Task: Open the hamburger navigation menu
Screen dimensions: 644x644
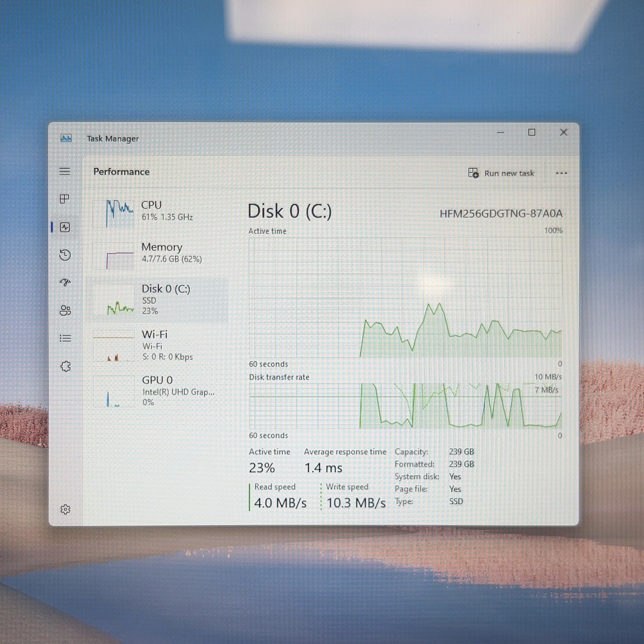Action: tap(65, 172)
